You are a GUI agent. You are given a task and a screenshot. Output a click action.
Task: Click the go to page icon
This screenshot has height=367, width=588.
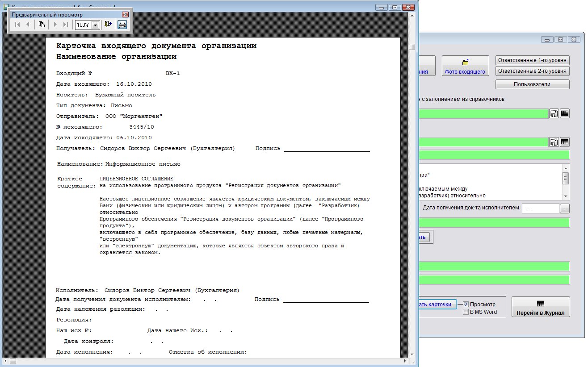[x=42, y=25]
